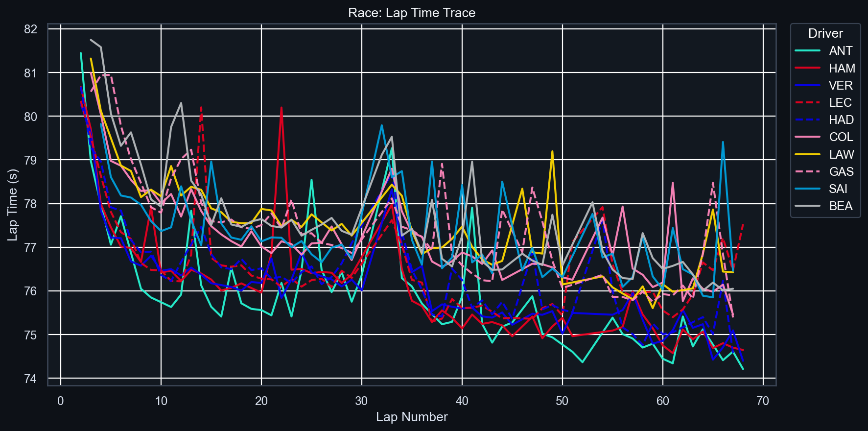Click the x-axis tick label 10

click(x=161, y=401)
